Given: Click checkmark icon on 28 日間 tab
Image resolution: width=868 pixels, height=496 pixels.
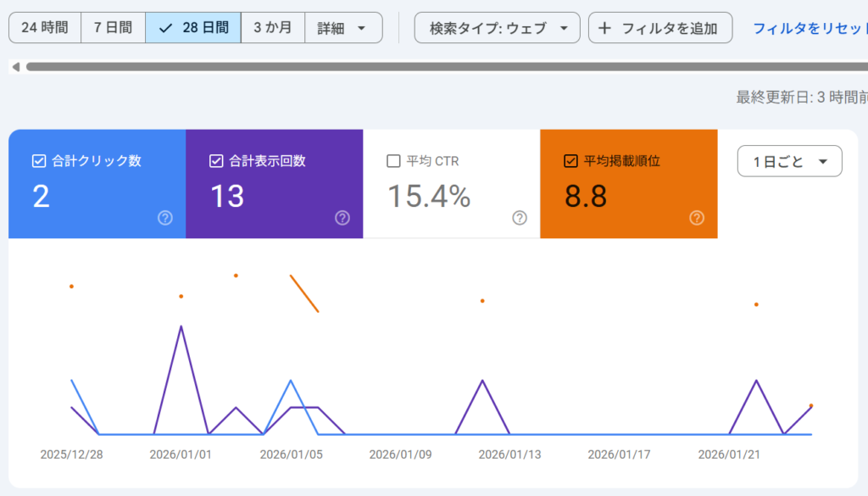Looking at the screenshot, I should tap(165, 28).
